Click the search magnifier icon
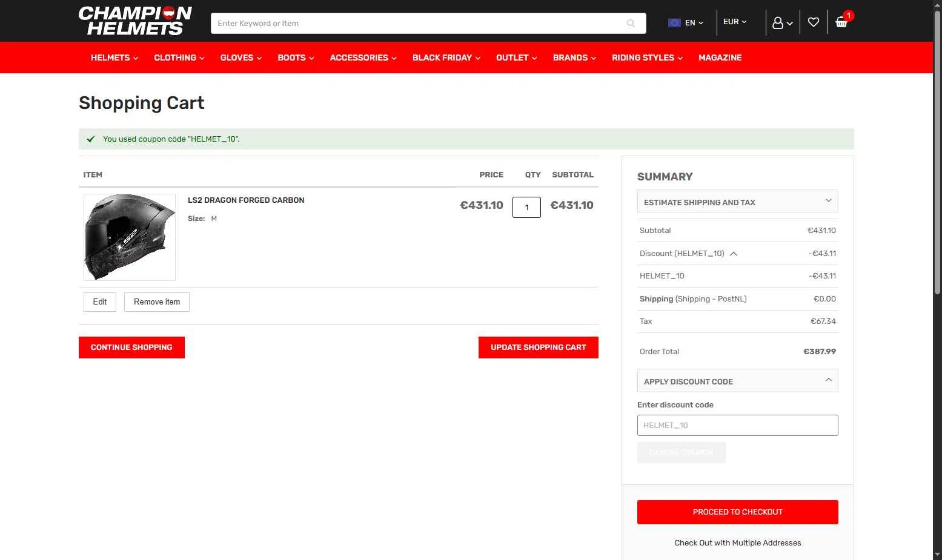Viewport: 942px width, 560px height. point(631,24)
